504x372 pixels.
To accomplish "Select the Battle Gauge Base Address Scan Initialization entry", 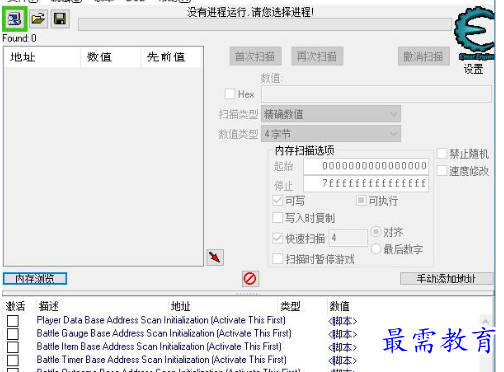I will pyautogui.click(x=164, y=333).
